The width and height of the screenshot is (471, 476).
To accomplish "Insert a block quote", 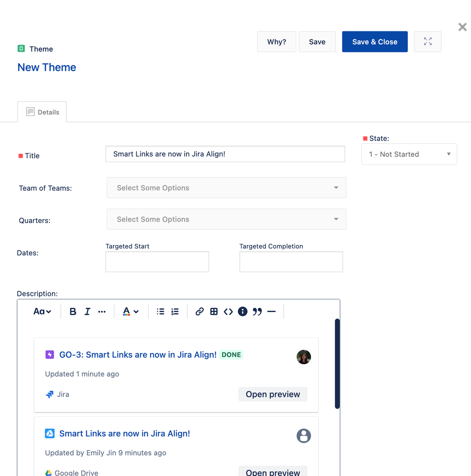I will click(x=257, y=312).
